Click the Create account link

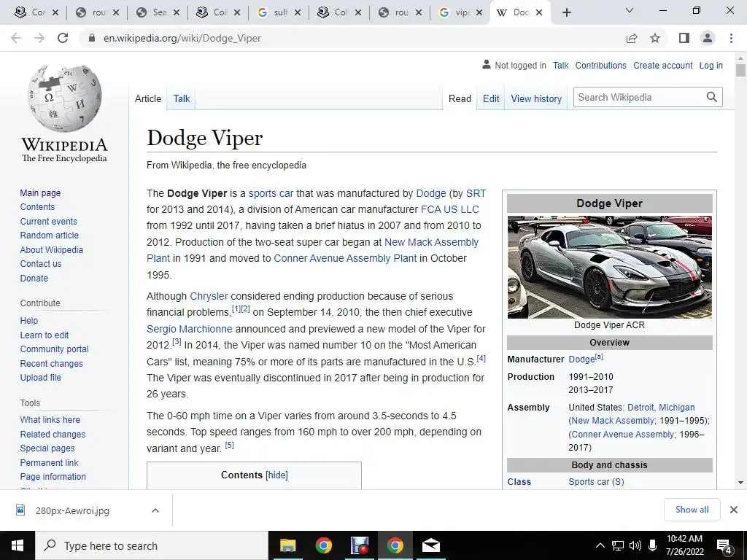coord(662,65)
